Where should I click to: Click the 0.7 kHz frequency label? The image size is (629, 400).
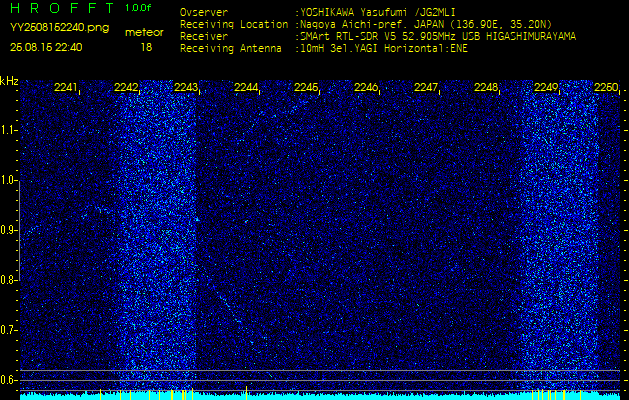8,330
